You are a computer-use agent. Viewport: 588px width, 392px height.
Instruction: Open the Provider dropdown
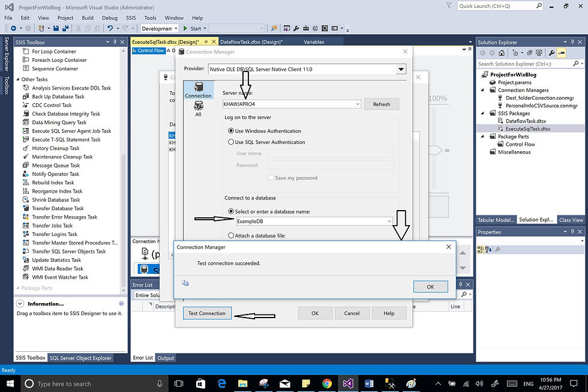[401, 69]
